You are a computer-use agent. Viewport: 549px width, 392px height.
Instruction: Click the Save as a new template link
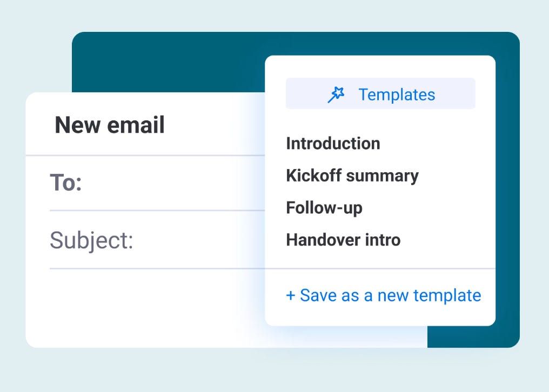[384, 295]
